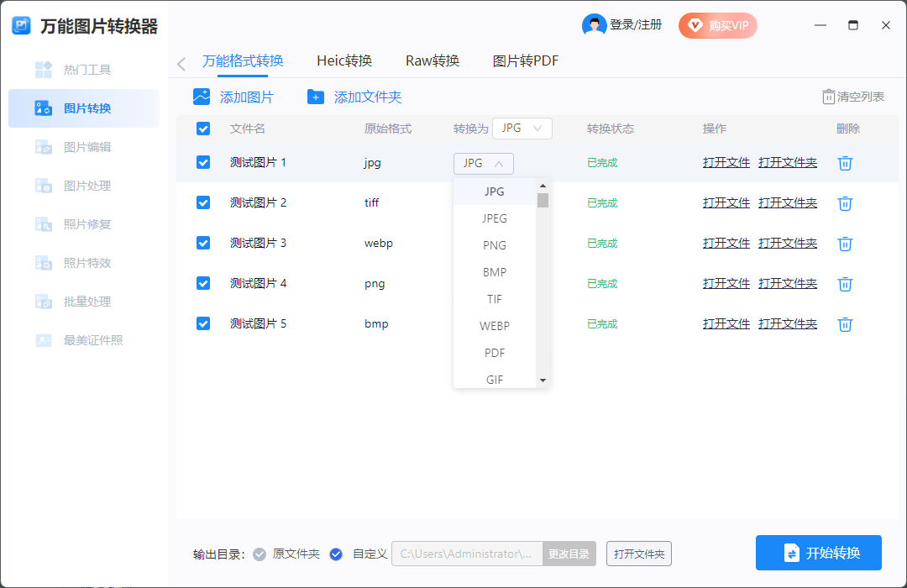
Task: Toggle the select-all checkbox in the header
Action: (203, 129)
